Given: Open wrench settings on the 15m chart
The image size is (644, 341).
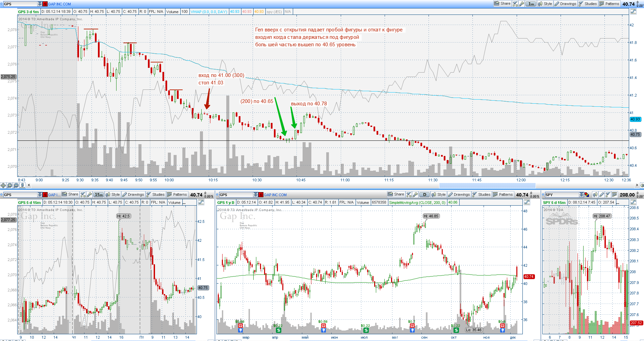Looking at the screenshot, I should [89, 194].
